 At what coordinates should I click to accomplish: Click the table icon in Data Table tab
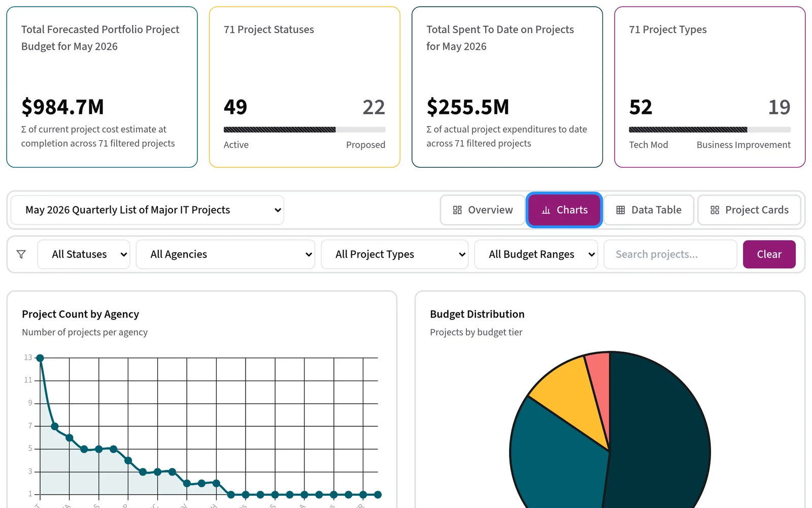[621, 210]
